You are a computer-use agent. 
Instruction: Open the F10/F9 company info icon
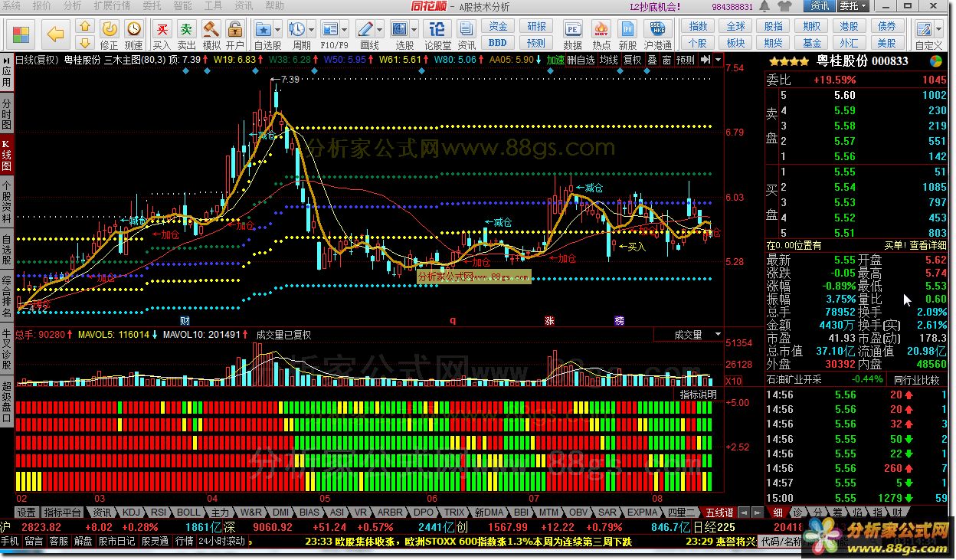click(x=329, y=29)
